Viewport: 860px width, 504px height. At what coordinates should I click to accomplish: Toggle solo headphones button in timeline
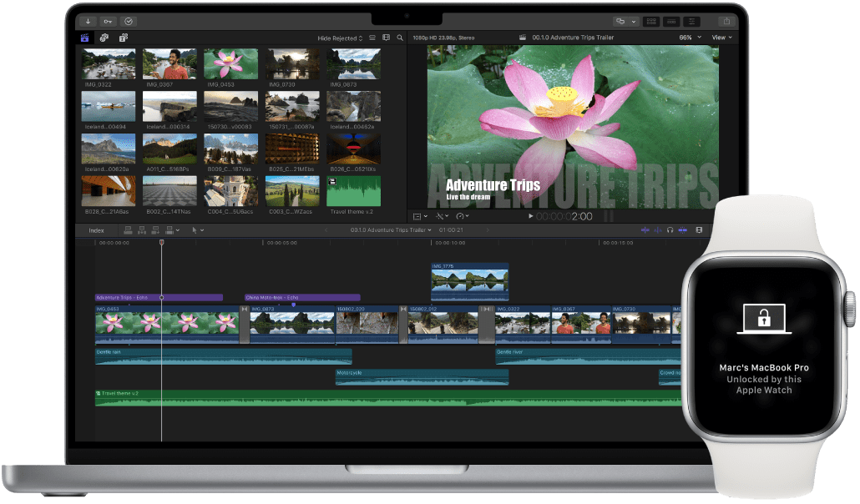point(670,229)
